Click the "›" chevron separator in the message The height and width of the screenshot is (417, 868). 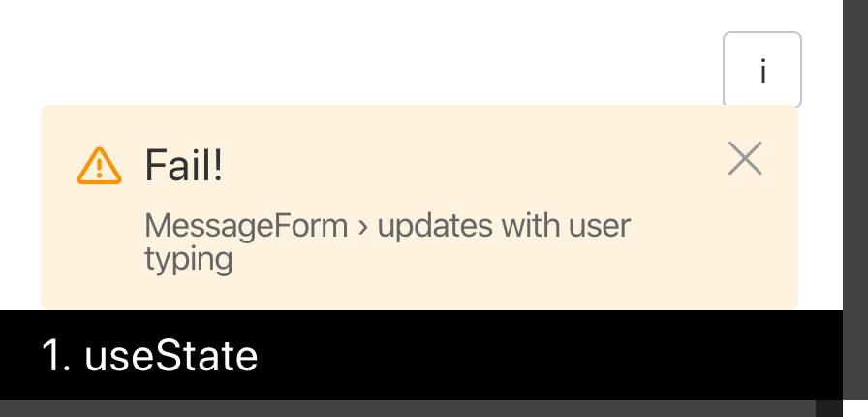coord(362,227)
